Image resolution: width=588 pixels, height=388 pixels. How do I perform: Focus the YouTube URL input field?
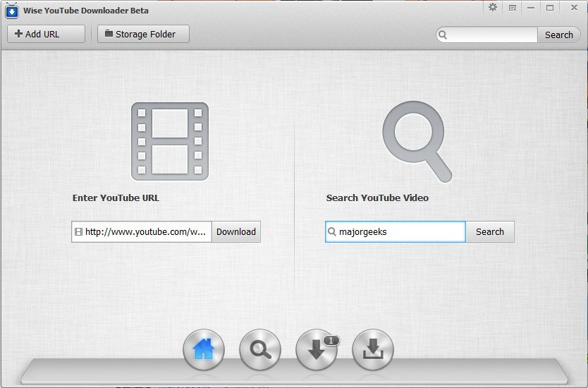142,231
